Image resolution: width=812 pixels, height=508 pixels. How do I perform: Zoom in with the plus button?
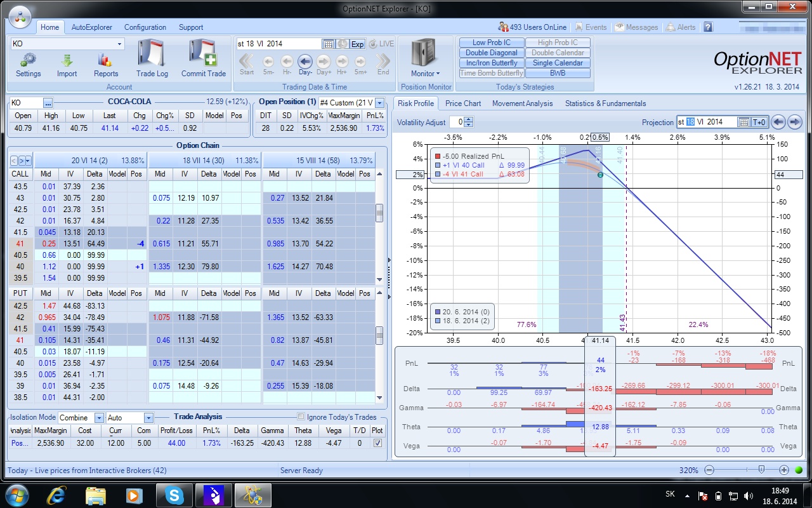click(784, 471)
